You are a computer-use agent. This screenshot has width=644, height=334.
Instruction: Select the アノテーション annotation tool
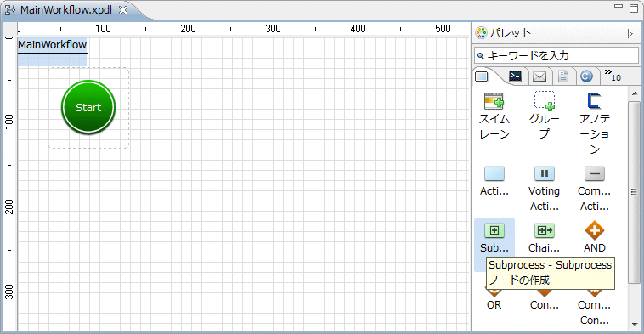tap(595, 123)
